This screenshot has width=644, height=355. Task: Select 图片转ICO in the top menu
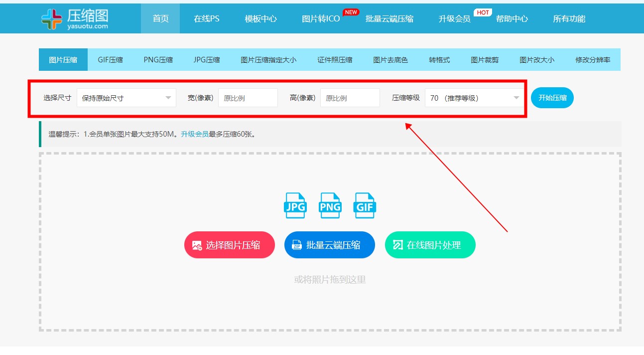coord(321,19)
